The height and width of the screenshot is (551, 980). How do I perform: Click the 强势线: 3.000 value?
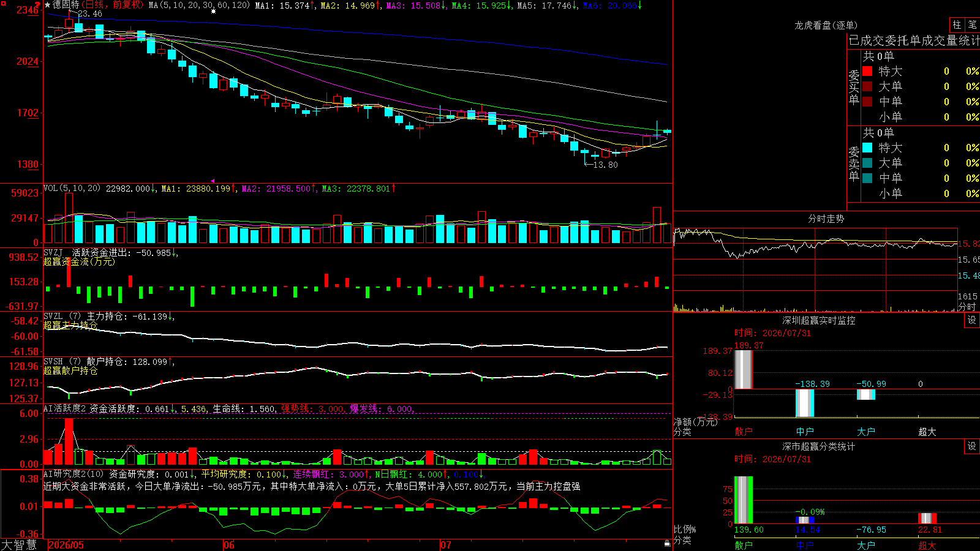tap(313, 409)
